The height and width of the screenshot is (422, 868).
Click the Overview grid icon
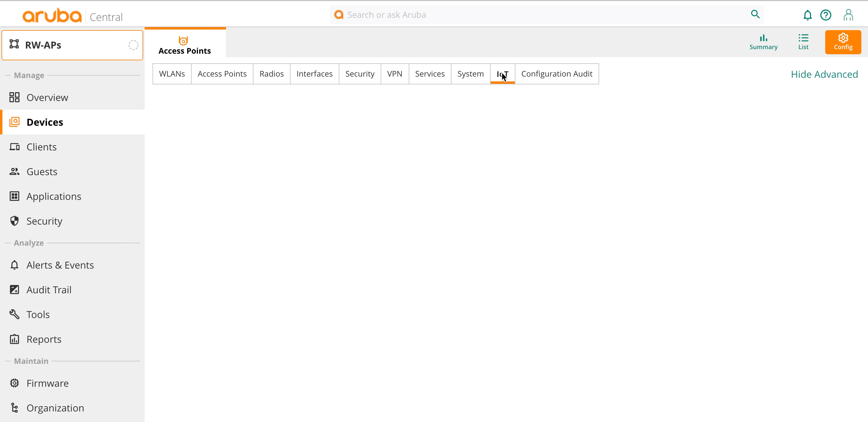tap(14, 97)
